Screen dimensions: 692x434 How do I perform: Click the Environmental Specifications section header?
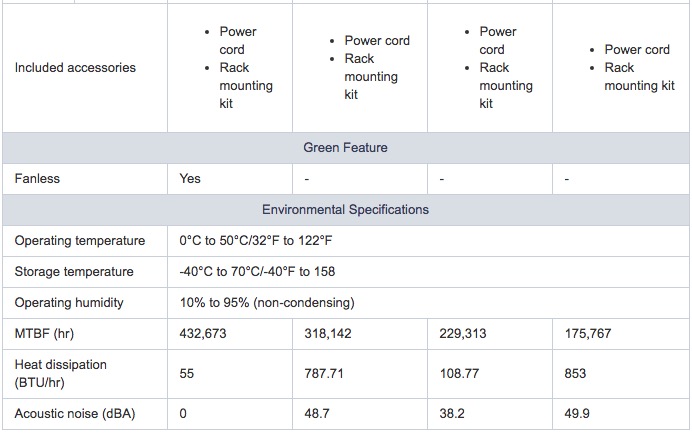coord(345,210)
